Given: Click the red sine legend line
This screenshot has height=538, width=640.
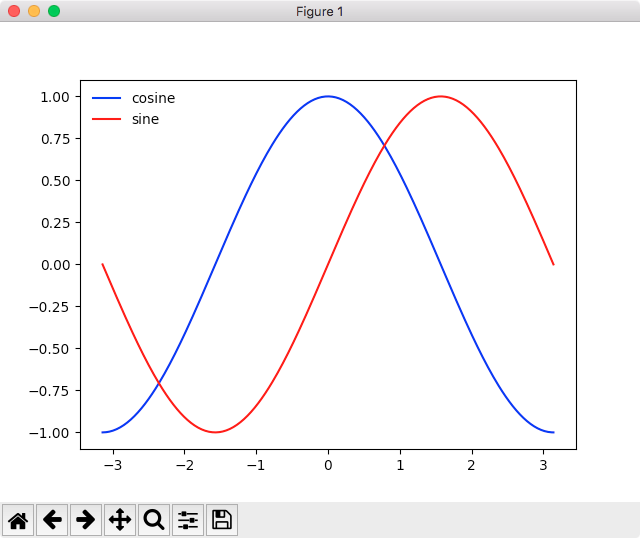Looking at the screenshot, I should tap(107, 119).
